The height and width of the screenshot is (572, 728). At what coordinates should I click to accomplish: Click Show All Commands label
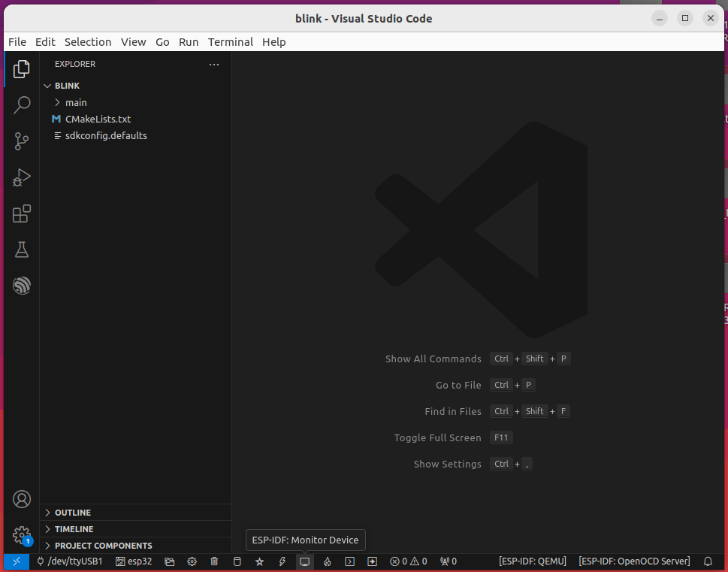tap(433, 359)
